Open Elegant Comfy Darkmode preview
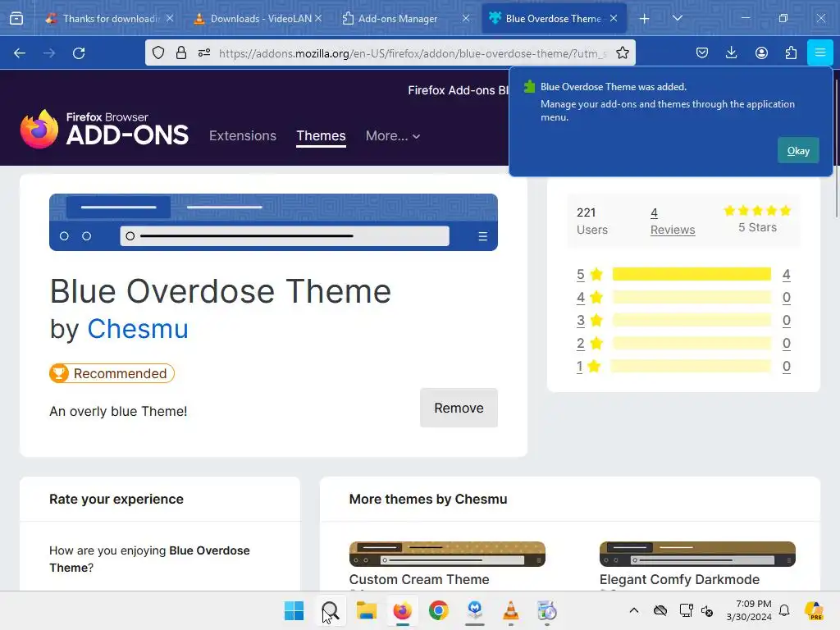This screenshot has height=630, width=840. [697, 554]
